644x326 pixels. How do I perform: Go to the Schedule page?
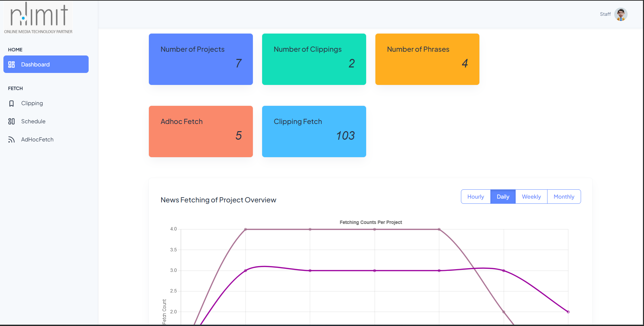33,122
